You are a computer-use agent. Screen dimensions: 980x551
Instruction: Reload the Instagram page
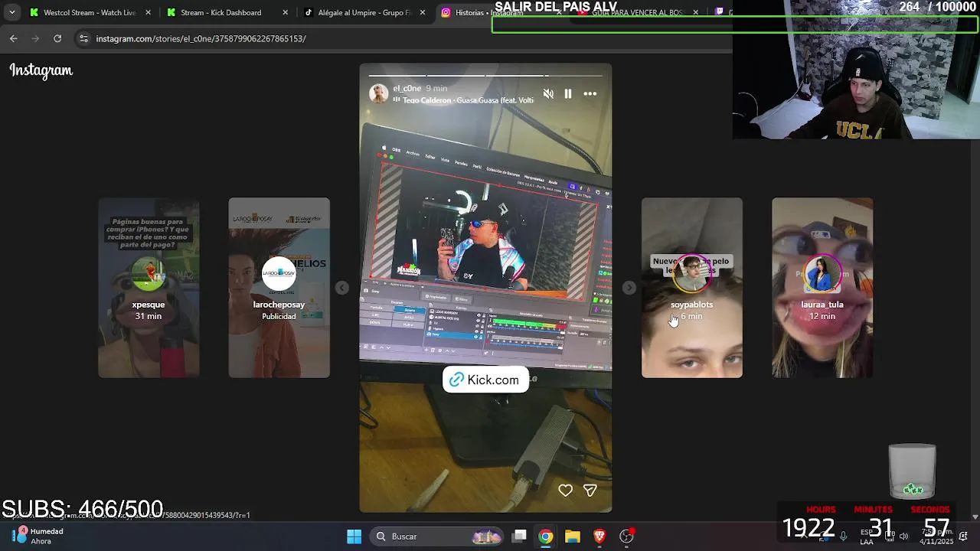(57, 38)
